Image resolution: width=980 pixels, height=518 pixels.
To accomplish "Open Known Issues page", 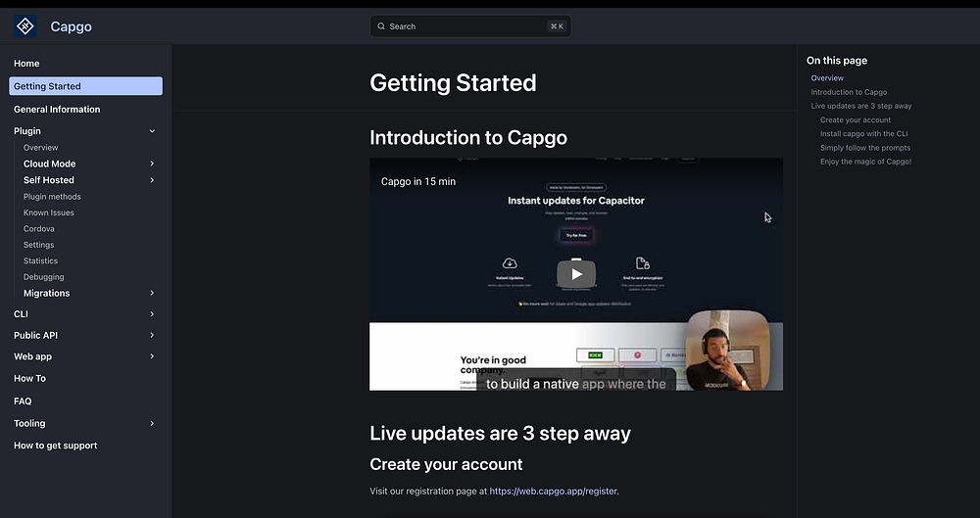I will coord(49,212).
